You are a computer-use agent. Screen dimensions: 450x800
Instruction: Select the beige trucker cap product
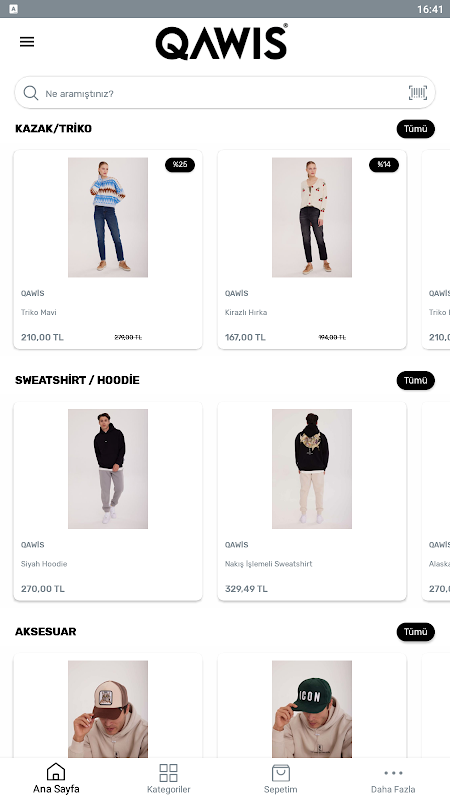108,709
